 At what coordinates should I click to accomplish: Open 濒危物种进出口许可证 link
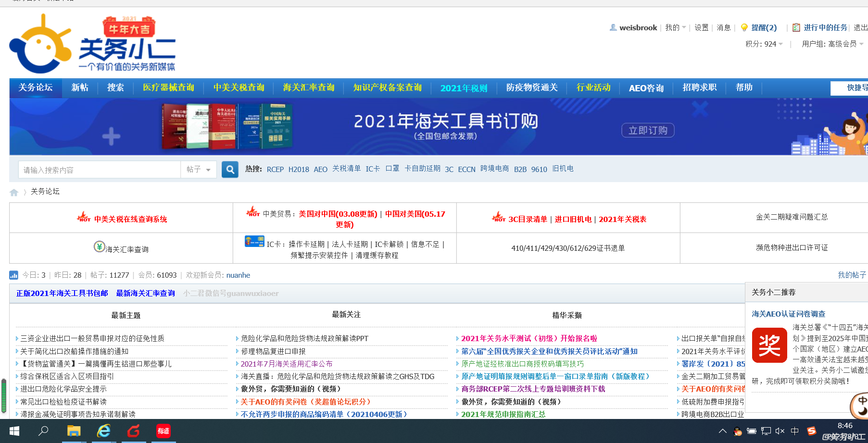coord(792,247)
